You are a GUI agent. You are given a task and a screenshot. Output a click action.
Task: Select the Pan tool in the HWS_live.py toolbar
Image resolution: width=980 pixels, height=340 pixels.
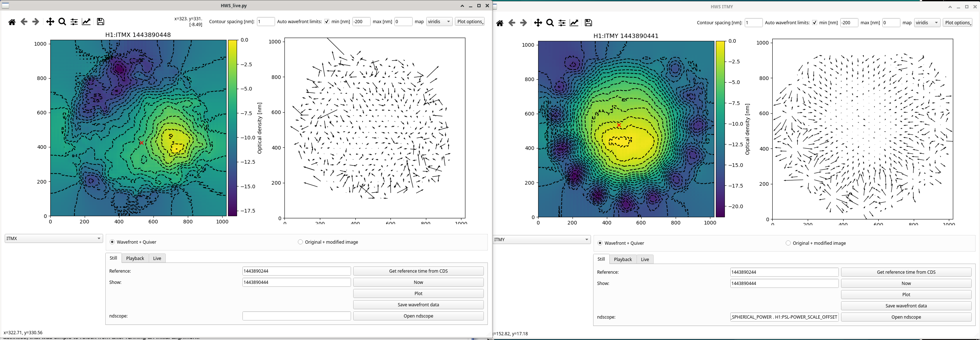pos(50,22)
